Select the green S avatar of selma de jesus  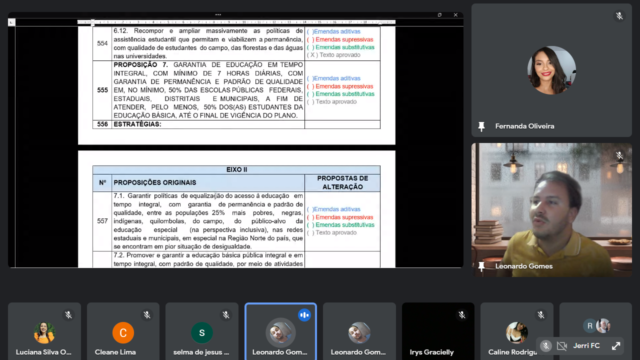pos(202,333)
